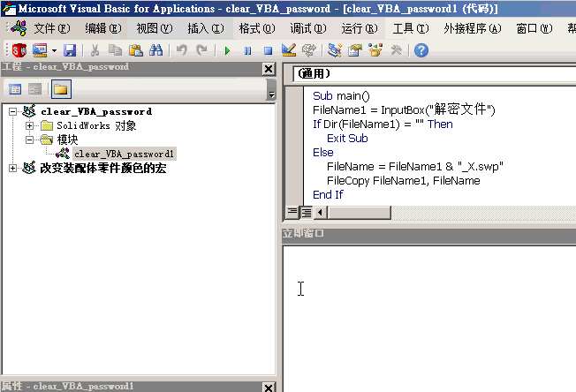Save the macro with the floppy disk icon
The width and height of the screenshot is (576, 392).
70,50
